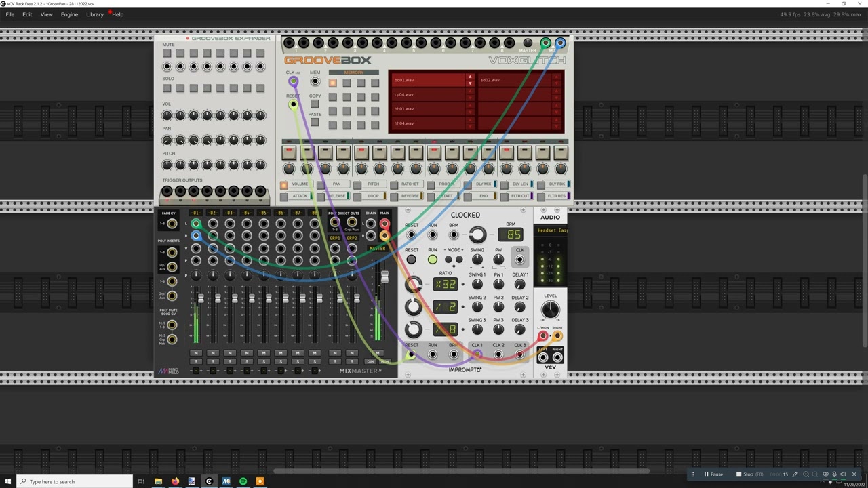Solo MixMaster track 01
Screen dimensions: 868x488
pyautogui.click(x=196, y=361)
